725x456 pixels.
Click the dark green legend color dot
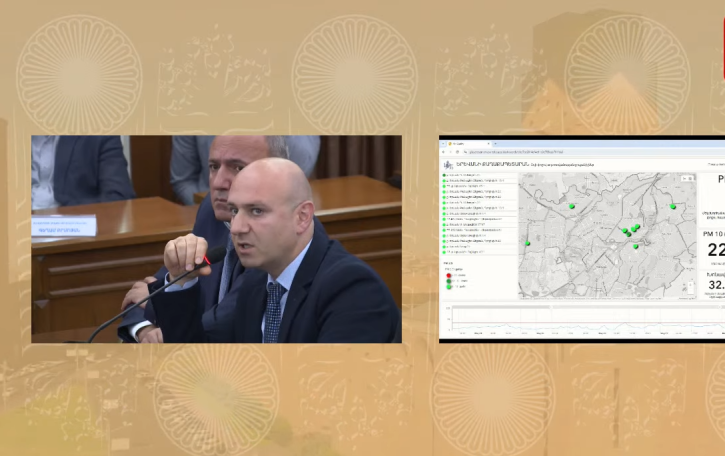point(449,281)
